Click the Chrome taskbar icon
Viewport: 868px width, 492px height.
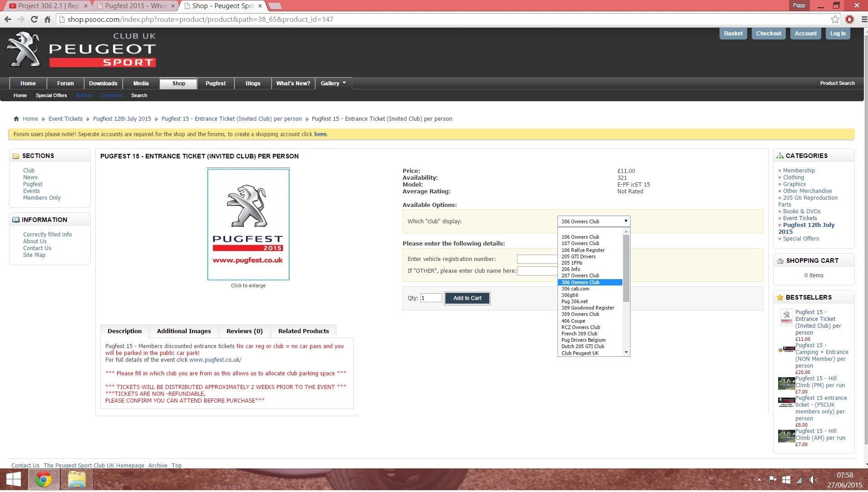44,480
